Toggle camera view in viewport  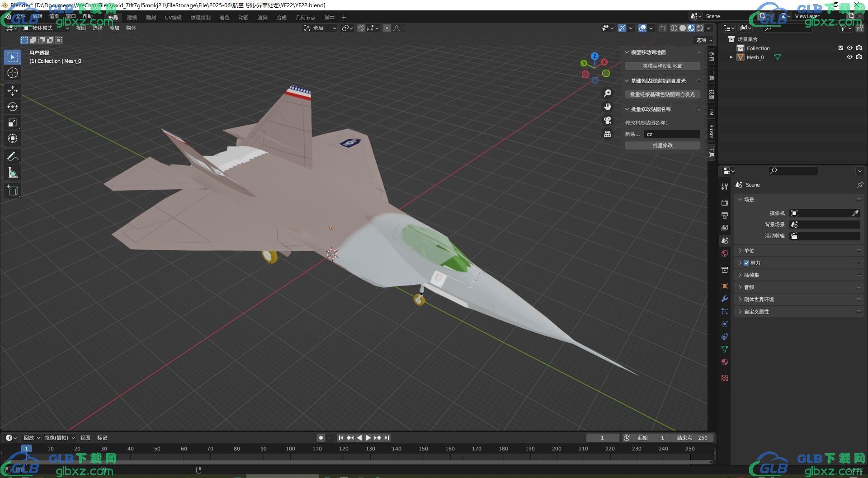(608, 120)
